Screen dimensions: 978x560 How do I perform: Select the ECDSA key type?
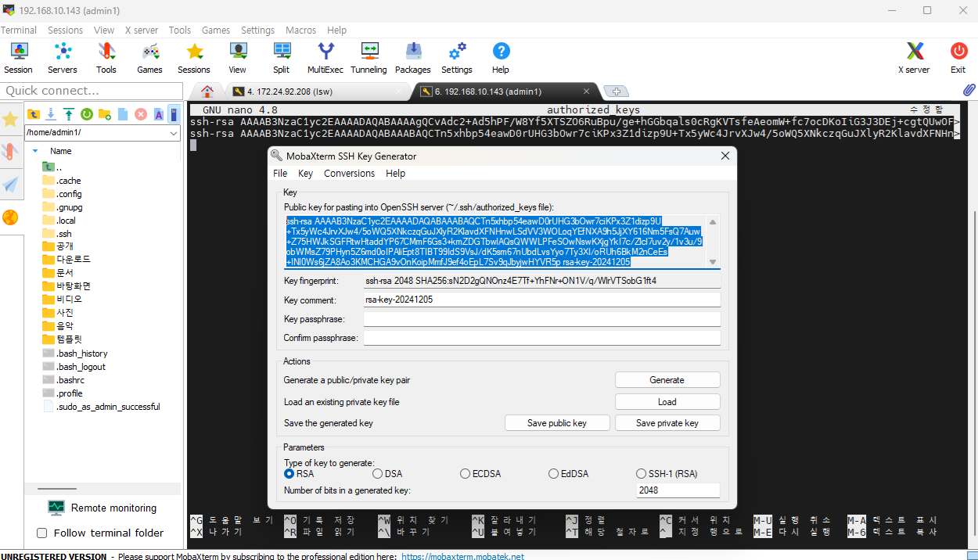(465, 474)
